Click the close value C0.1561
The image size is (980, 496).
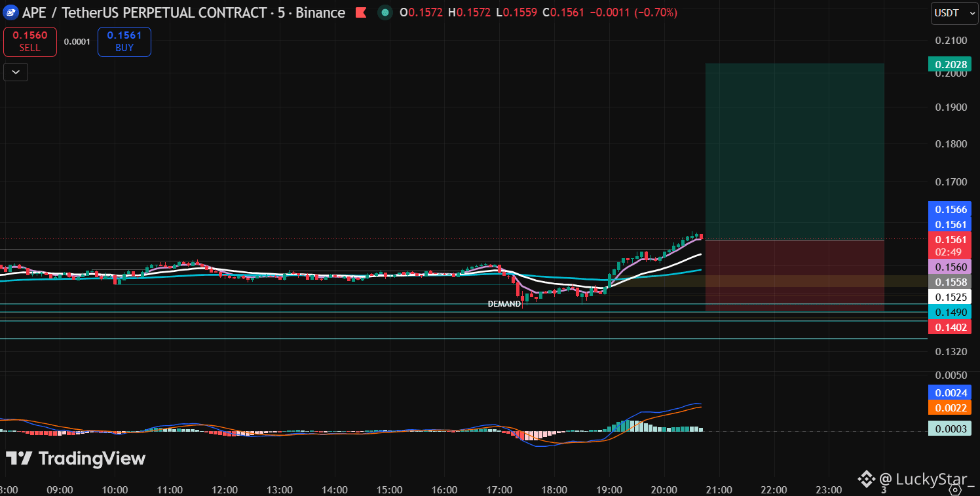coord(564,12)
